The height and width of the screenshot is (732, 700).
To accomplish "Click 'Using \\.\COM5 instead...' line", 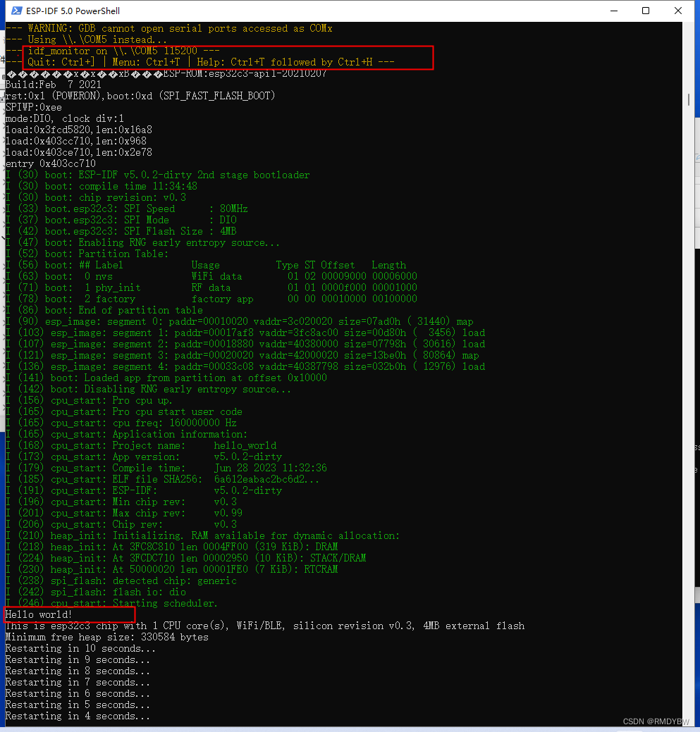I will click(x=87, y=39).
